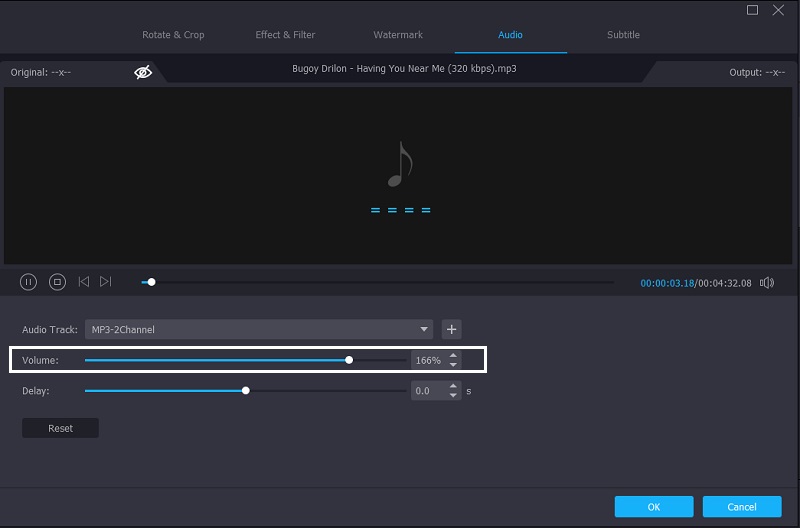800x528 pixels.
Task: Confirm changes with the OK button
Action: pyautogui.click(x=653, y=506)
